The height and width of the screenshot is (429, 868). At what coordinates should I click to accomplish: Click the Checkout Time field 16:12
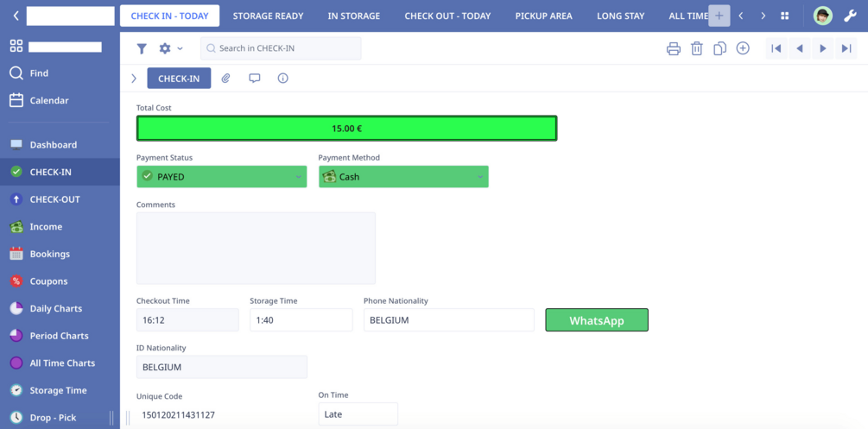pyautogui.click(x=187, y=320)
